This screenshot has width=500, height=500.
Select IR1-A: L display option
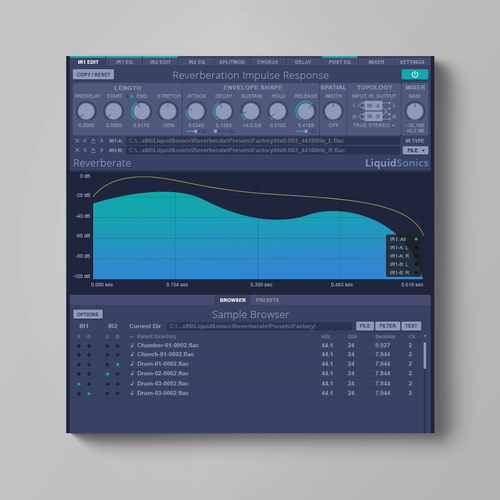point(404,248)
